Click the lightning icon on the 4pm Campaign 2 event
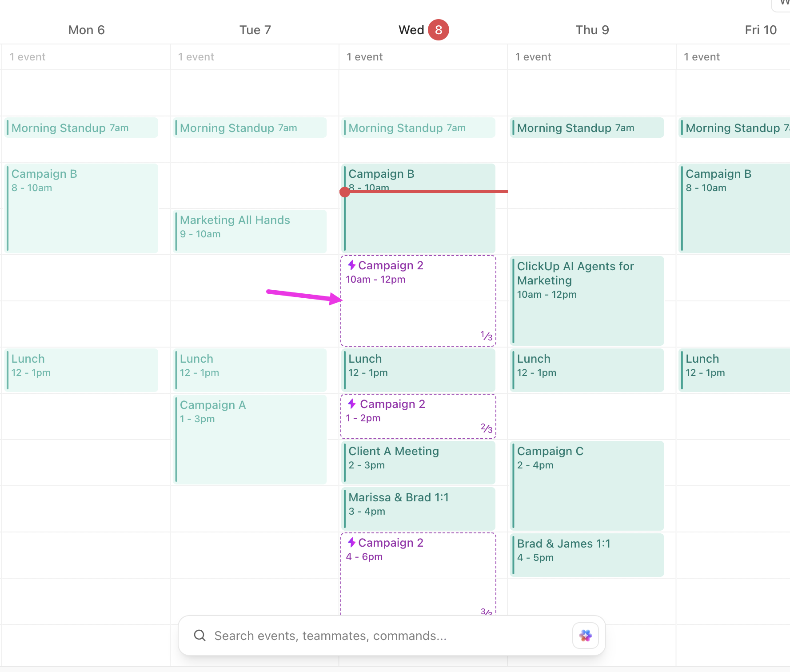790x672 pixels. click(351, 542)
